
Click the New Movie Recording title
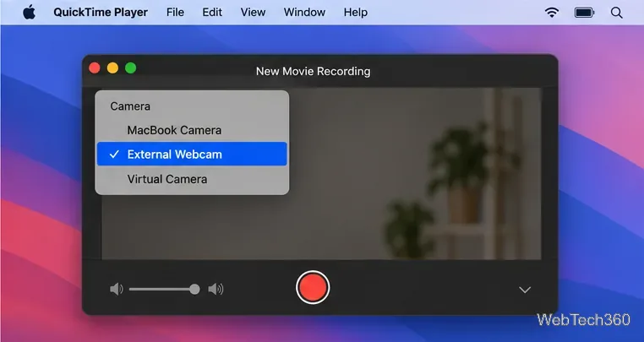coord(313,72)
